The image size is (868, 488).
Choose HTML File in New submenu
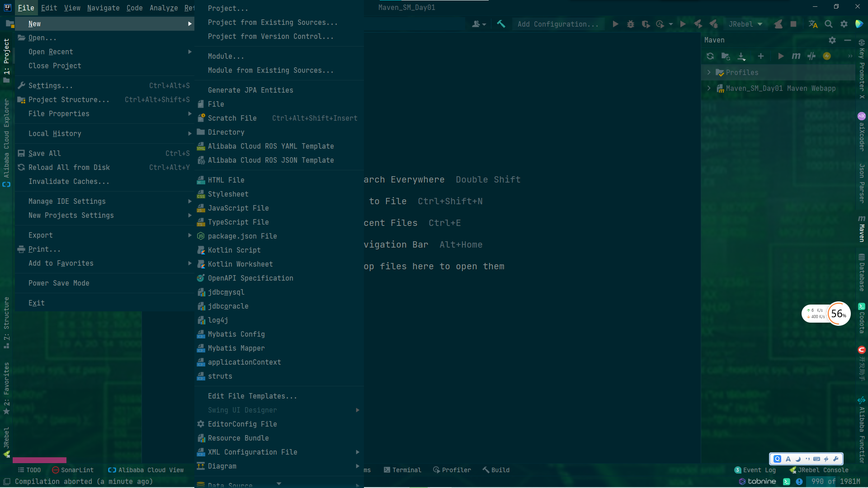[226, 180]
